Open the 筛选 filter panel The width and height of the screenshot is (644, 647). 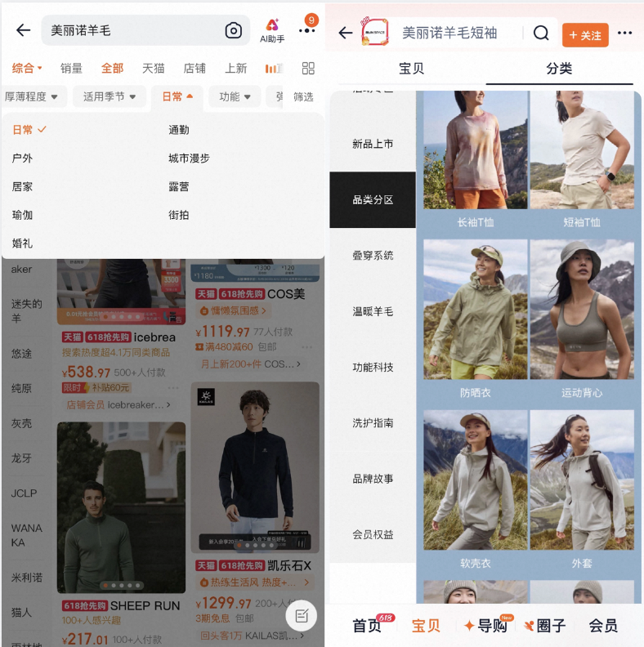pyautogui.click(x=303, y=97)
